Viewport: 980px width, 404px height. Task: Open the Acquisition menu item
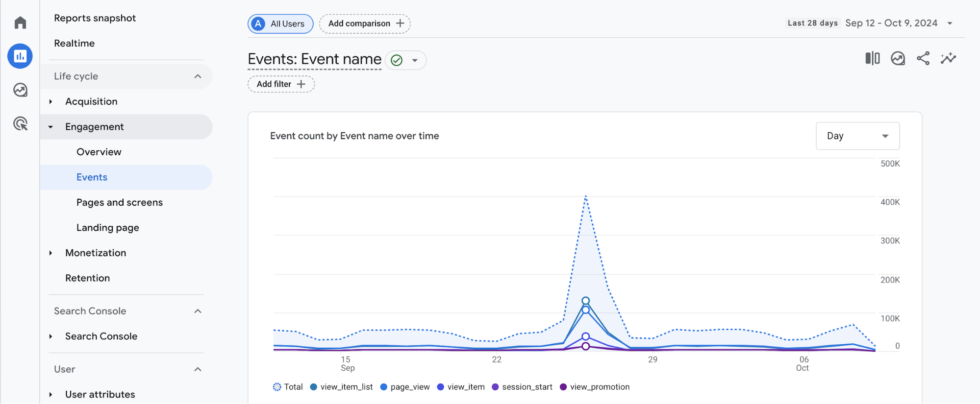[x=91, y=101]
